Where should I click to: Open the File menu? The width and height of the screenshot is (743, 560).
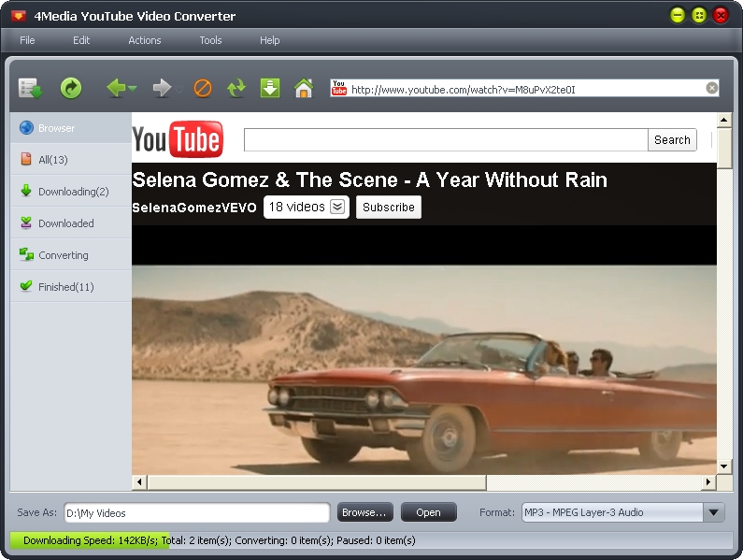click(x=27, y=40)
